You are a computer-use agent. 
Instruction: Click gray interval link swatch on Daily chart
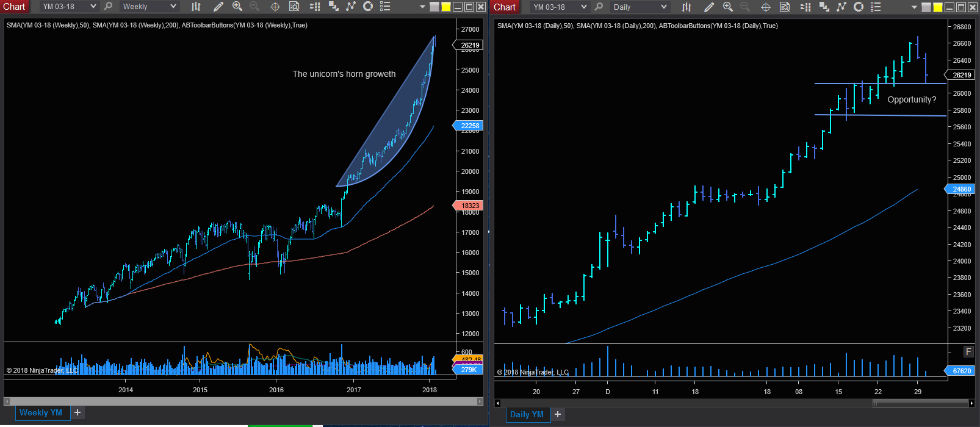pyautogui.click(x=926, y=7)
